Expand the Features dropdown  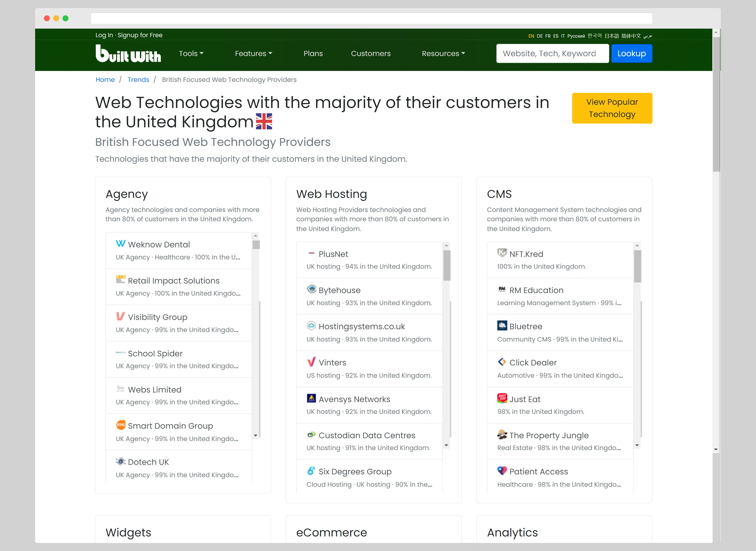(x=253, y=53)
